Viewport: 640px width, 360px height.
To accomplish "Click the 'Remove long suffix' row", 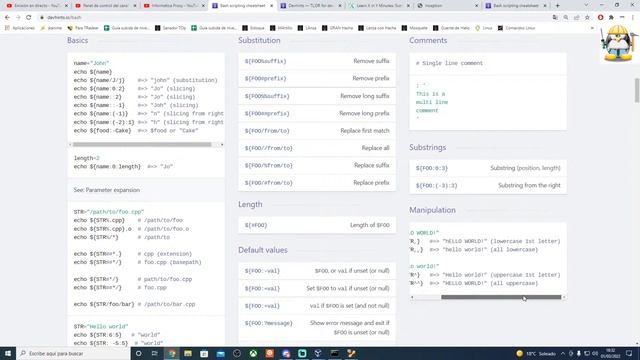I will pyautogui.click(x=317, y=96).
